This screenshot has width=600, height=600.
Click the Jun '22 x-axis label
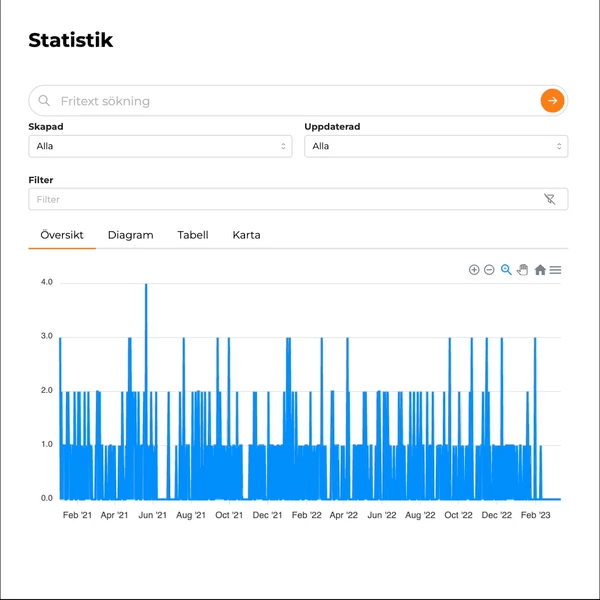point(382,515)
